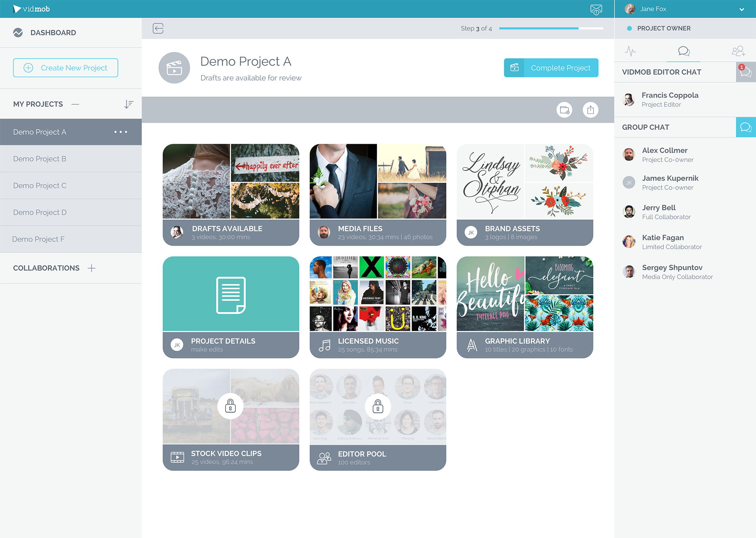Click the Create New Project button
Image resolution: width=756 pixels, height=538 pixels.
coord(65,68)
